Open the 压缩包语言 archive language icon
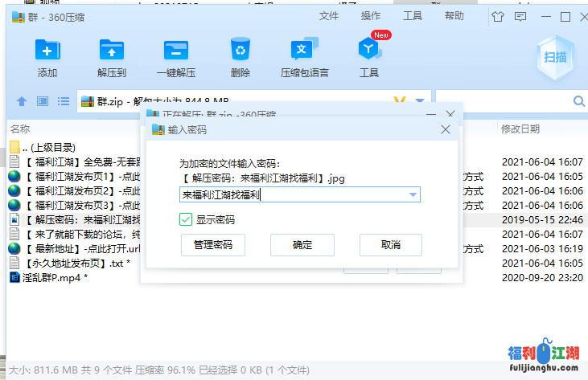 click(x=304, y=50)
